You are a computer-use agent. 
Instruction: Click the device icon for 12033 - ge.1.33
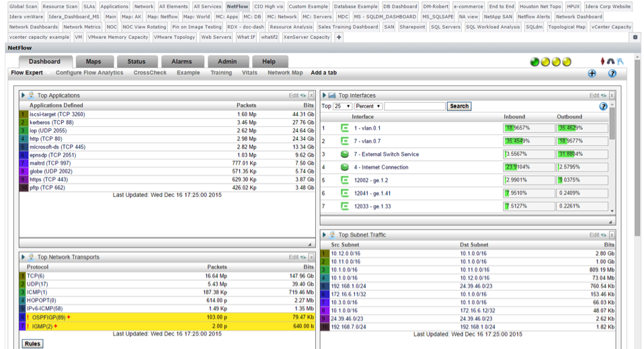345,206
